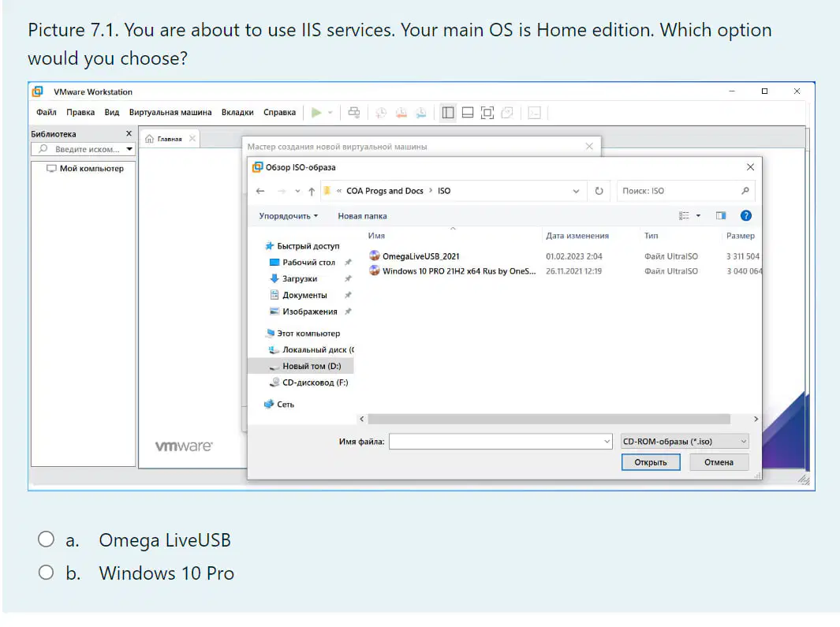This screenshot has width=840, height=627.
Task: Open the Упорядочить dropdown
Action: pyautogui.click(x=288, y=216)
